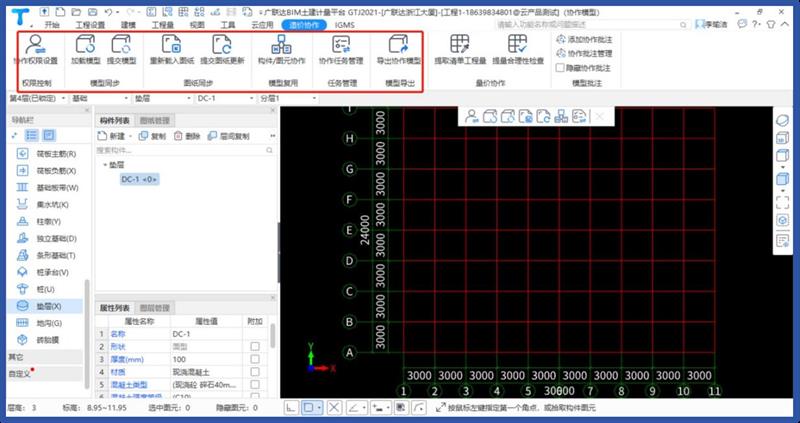Open 构件/图元协作 in the ribbon

282,49
